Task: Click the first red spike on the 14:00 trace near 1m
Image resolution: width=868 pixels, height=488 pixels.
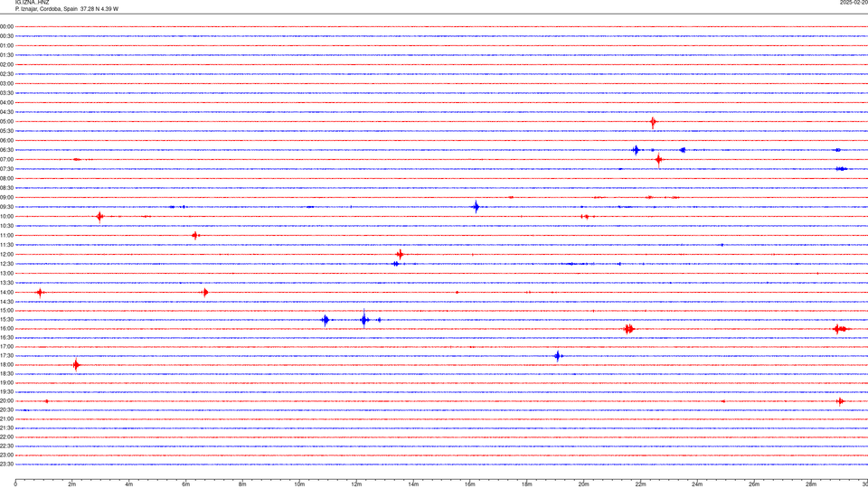Action: pos(40,292)
